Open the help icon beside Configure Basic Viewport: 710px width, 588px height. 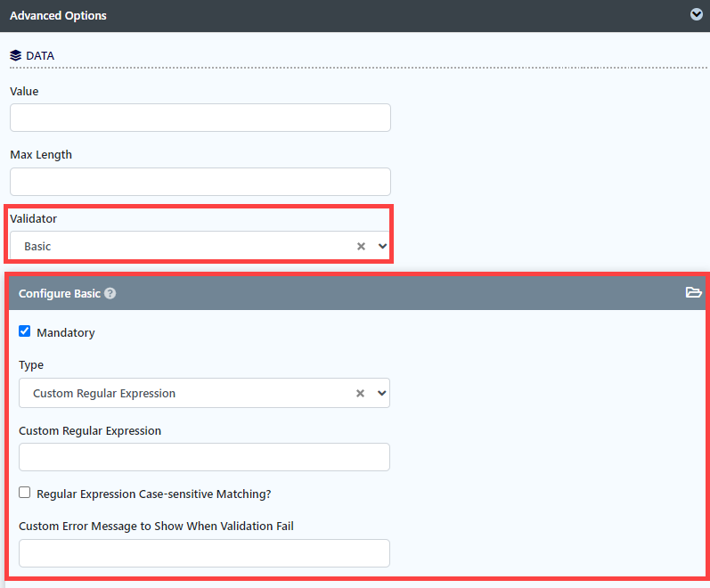(110, 293)
